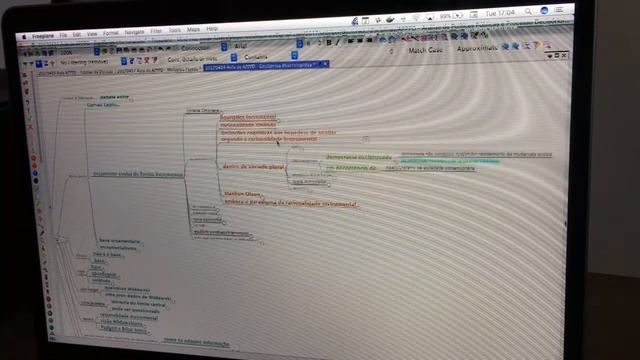
Task: Click the Wi-Fi status icon
Action: coord(416,18)
